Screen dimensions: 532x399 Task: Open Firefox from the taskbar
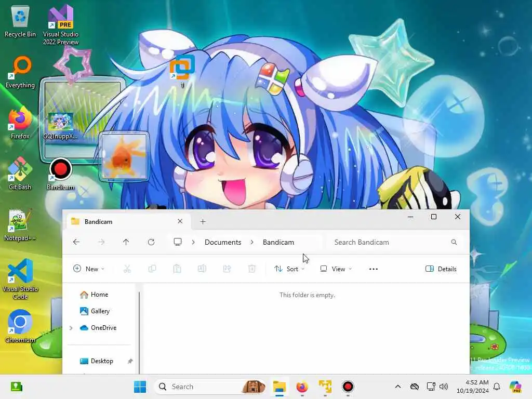pos(302,387)
